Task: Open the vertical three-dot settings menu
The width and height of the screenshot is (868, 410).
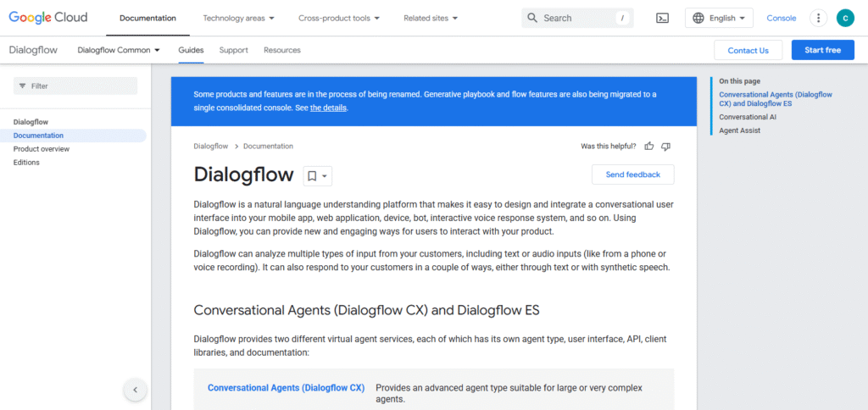Action: pyautogui.click(x=818, y=19)
